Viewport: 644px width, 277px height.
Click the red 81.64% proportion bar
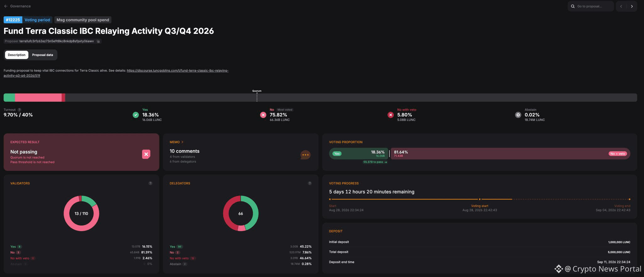click(510, 154)
